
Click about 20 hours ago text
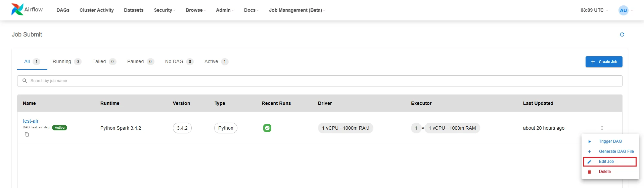tap(544, 128)
